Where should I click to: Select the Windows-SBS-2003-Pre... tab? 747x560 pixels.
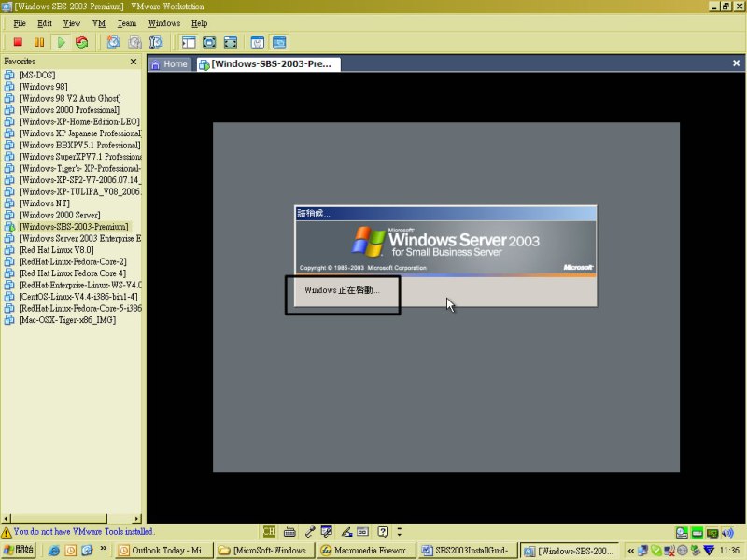tap(269, 64)
